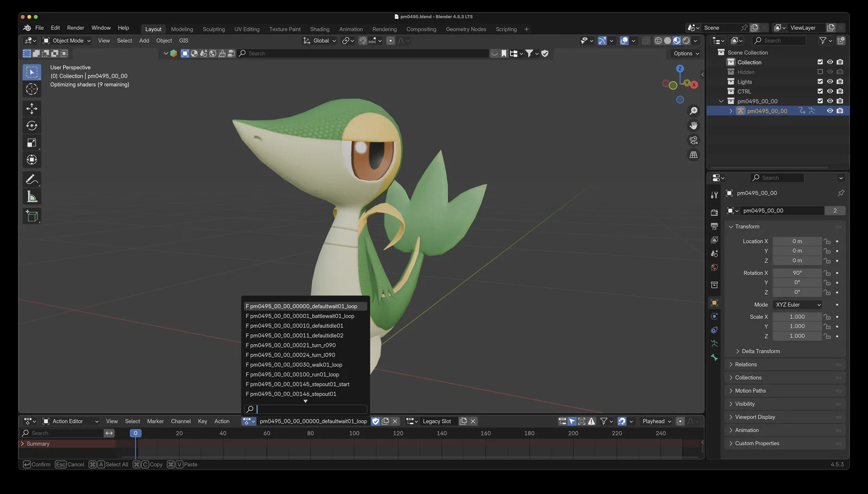Open the Render menu

tap(75, 28)
